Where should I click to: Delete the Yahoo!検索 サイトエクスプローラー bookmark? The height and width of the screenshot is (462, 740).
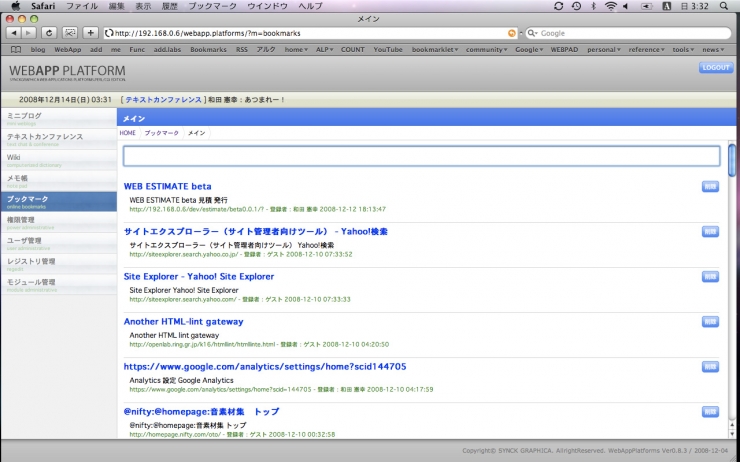pos(710,231)
